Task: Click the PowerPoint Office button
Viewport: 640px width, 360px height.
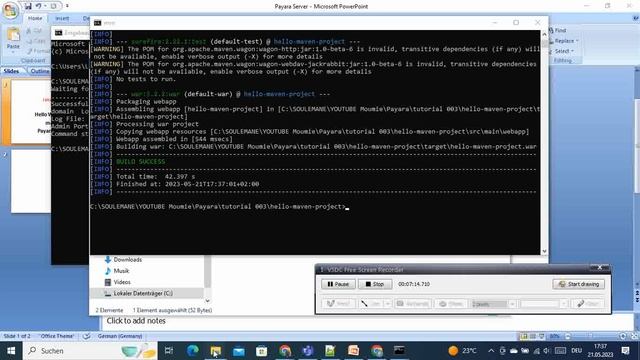Action: click(x=11, y=10)
